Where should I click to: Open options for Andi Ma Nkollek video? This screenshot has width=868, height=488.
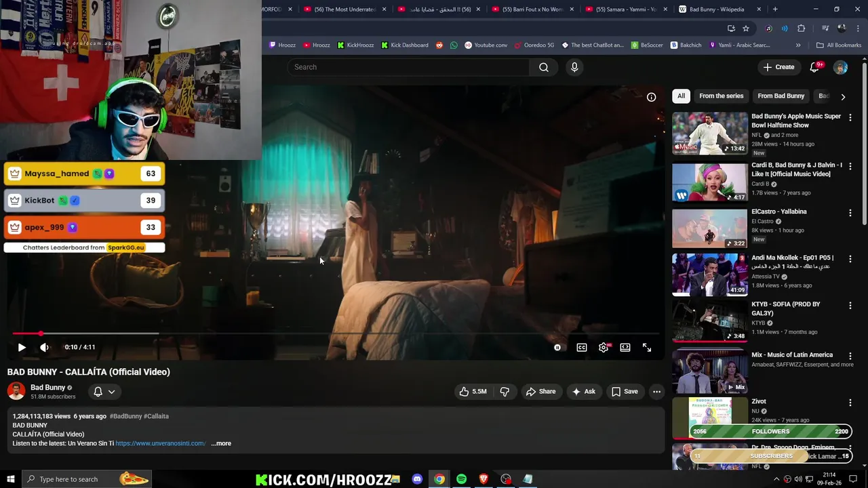850,259
